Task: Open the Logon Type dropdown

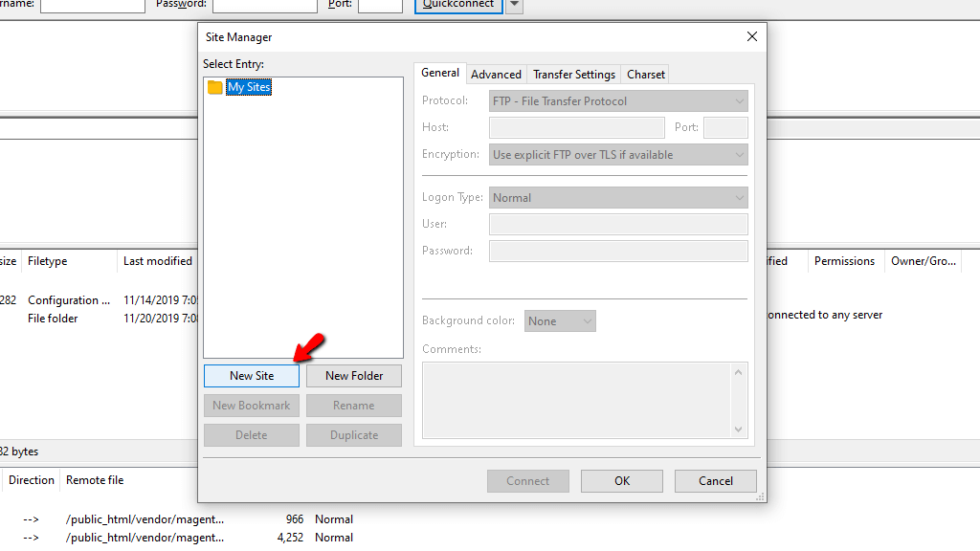Action: 618,198
